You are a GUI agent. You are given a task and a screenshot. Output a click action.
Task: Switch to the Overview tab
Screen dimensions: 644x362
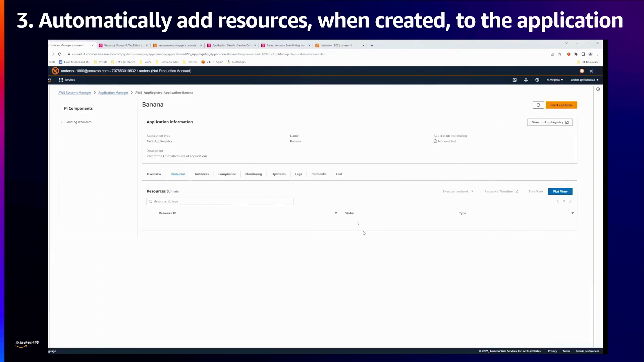pos(154,174)
